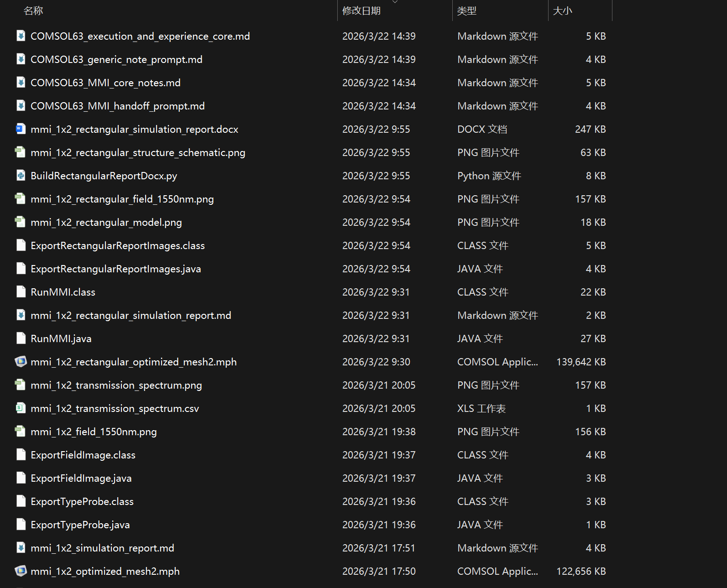Screen dimensions: 727x588
Task: Click the Markdown icon of mmi_1x2_simulation_report.md
Action: click(x=21, y=547)
